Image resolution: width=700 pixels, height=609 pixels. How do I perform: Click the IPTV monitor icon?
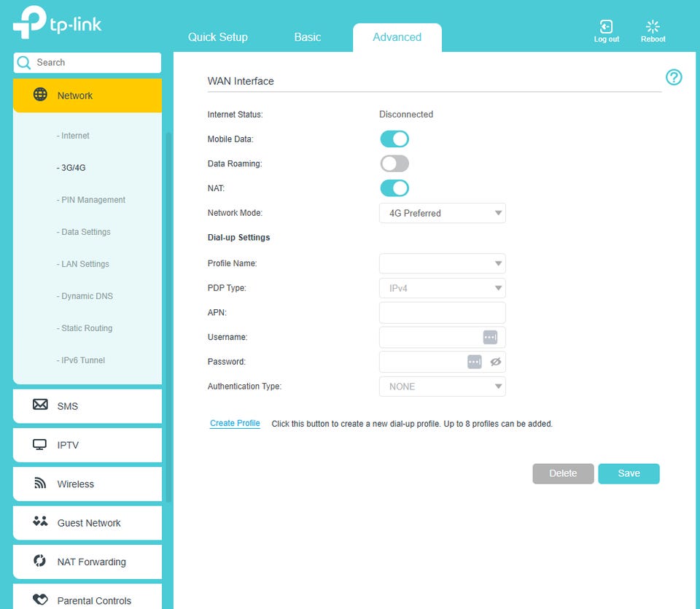tap(39, 444)
